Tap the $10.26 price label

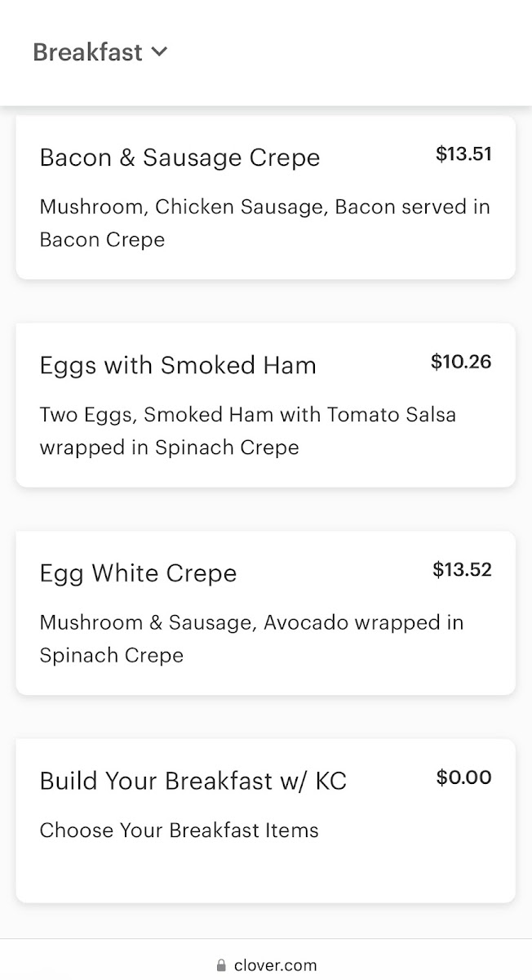point(461,361)
